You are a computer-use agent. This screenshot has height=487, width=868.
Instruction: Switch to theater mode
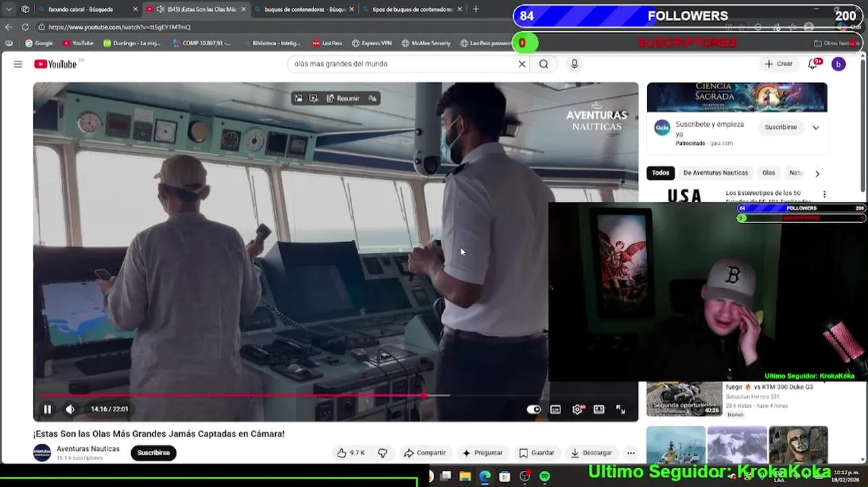(x=599, y=409)
